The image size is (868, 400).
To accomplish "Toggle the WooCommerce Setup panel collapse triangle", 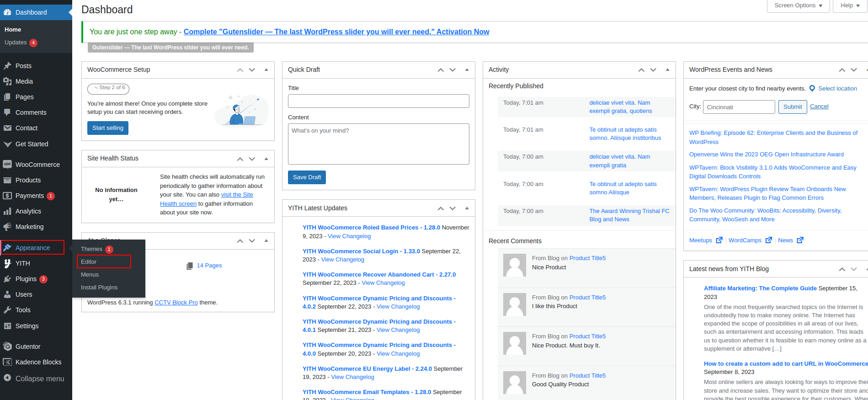I will click(266, 69).
